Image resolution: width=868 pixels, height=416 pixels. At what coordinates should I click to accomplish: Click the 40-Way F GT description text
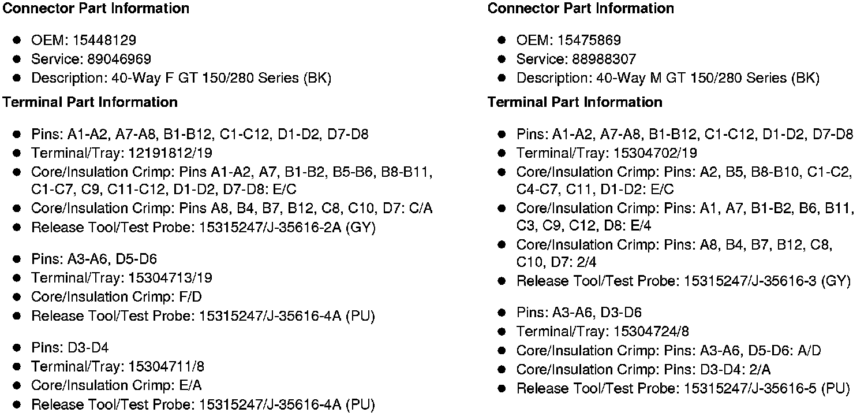pyautogui.click(x=181, y=78)
